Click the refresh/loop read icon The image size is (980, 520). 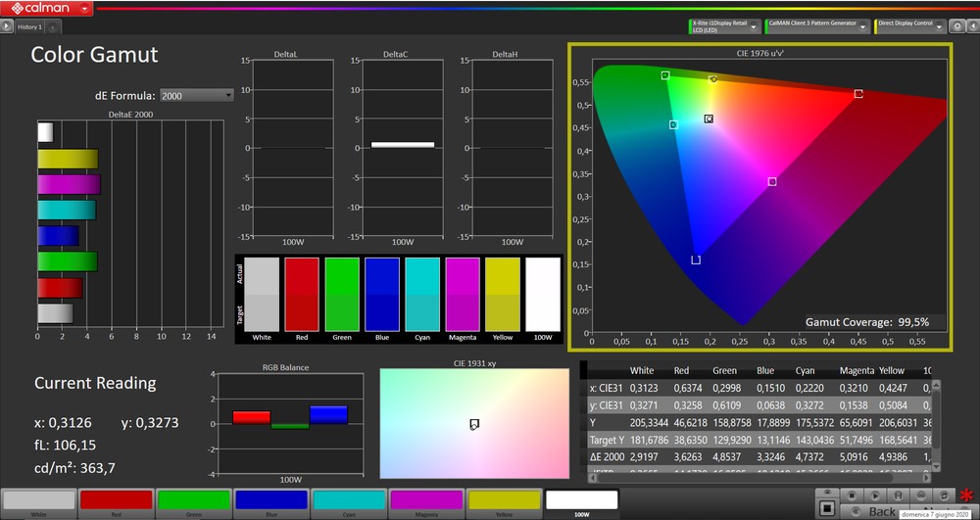coord(943,496)
